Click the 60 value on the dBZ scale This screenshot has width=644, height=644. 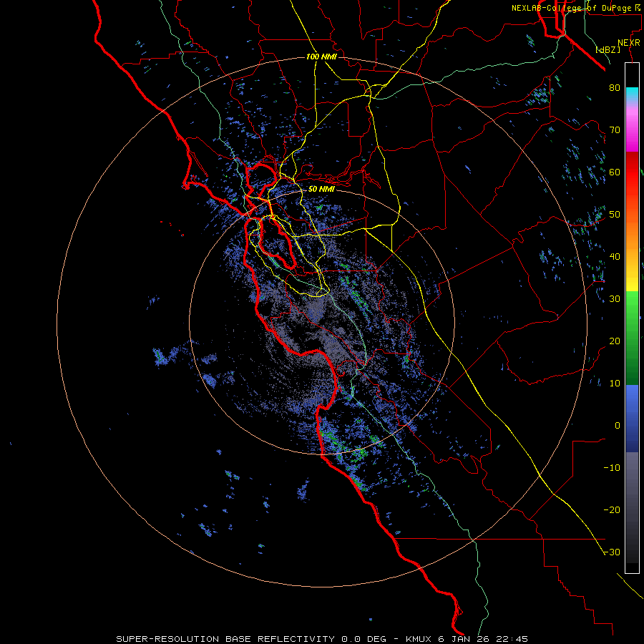(615, 172)
